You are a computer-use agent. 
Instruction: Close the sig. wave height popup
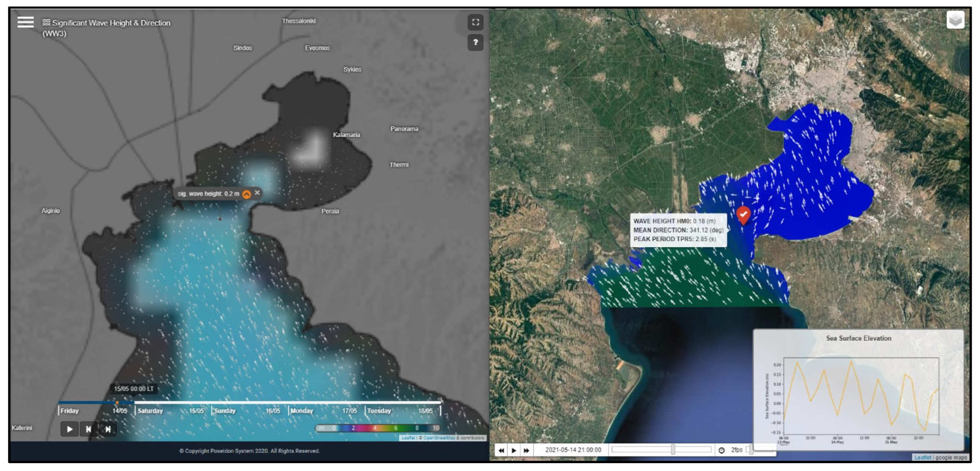pos(258,193)
